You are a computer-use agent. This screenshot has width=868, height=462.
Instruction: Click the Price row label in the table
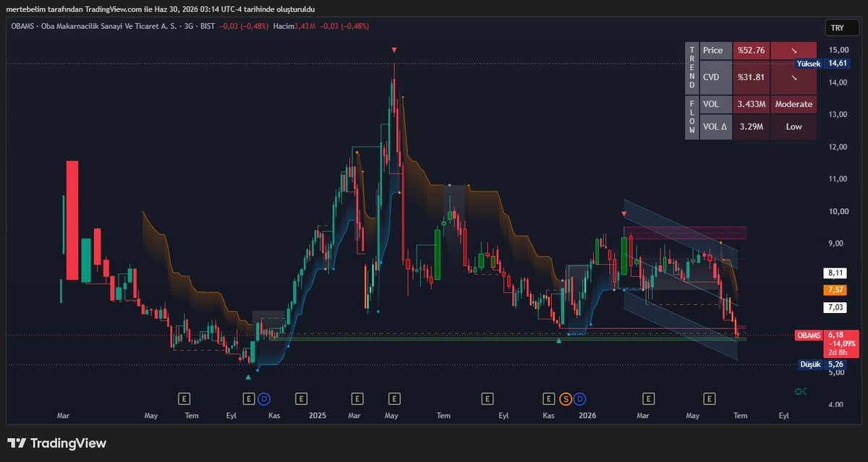click(x=716, y=51)
